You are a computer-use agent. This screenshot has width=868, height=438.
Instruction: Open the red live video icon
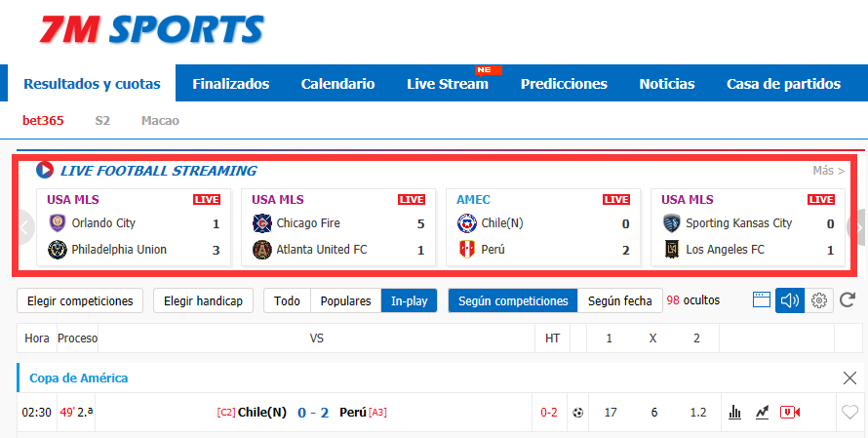click(790, 412)
